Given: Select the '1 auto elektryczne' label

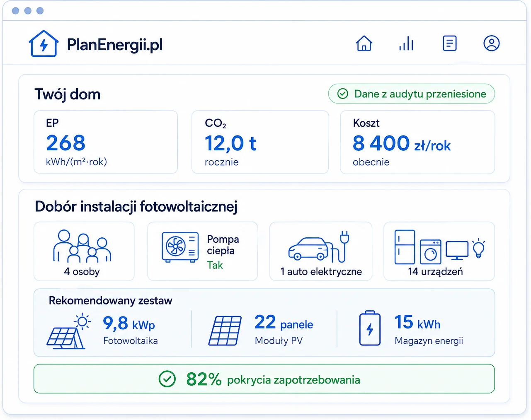Looking at the screenshot, I should (x=321, y=272).
